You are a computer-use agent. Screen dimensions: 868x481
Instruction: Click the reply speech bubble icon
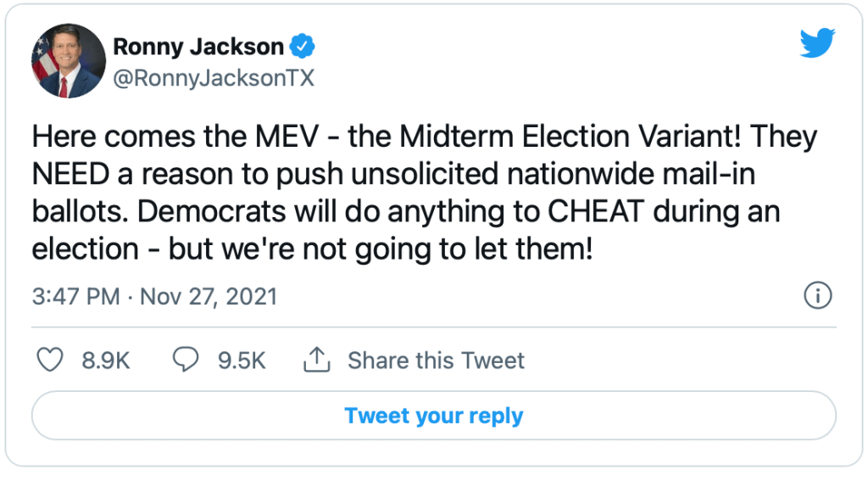(x=185, y=361)
